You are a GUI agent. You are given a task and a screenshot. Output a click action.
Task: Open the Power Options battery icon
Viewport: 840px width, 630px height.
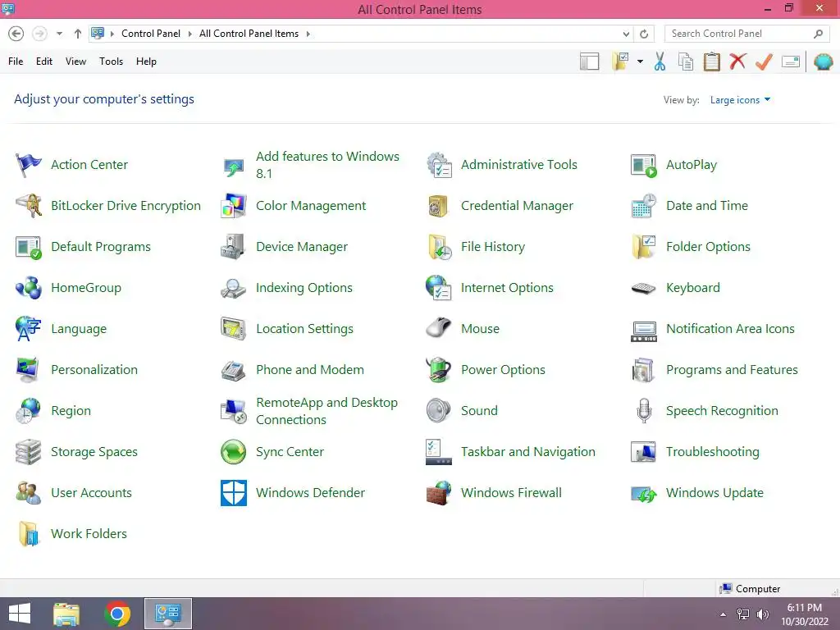[439, 370]
